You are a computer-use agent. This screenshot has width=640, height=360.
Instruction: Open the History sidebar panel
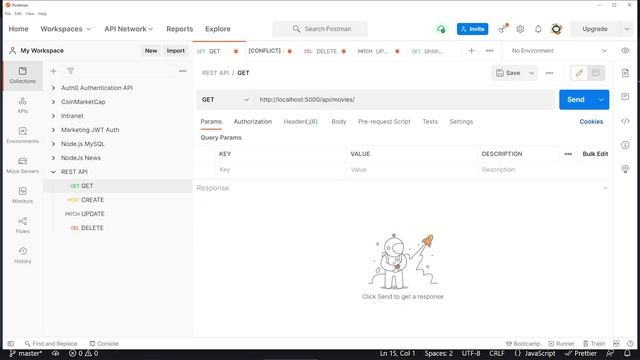[22, 255]
